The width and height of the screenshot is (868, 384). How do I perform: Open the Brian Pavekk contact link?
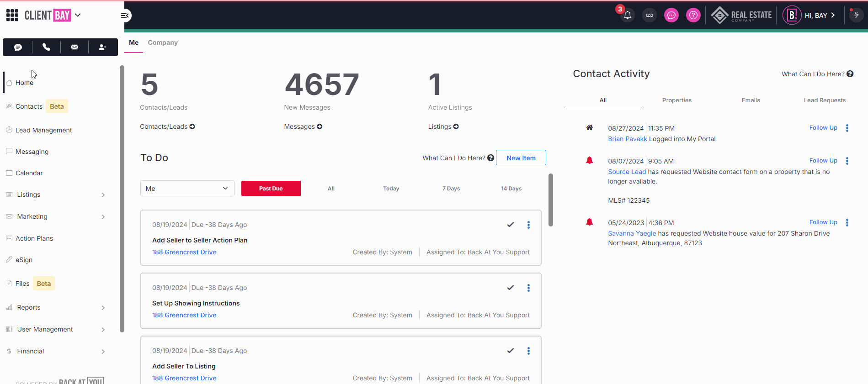[628, 139]
